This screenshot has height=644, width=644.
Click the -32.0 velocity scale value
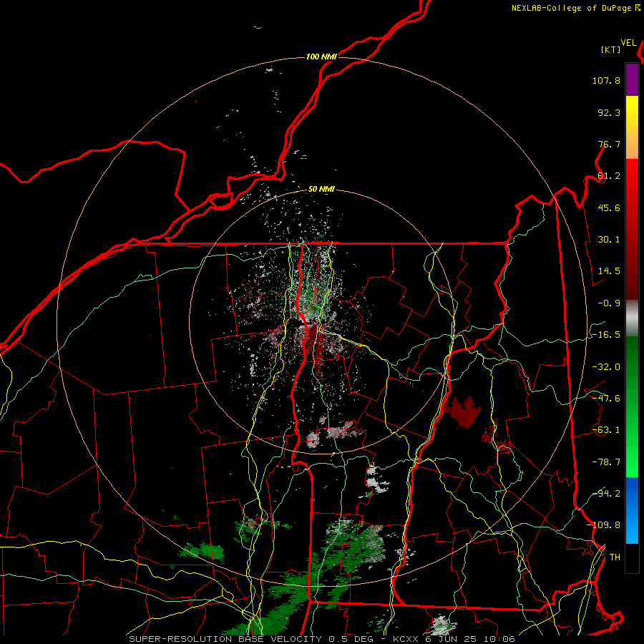tap(606, 367)
